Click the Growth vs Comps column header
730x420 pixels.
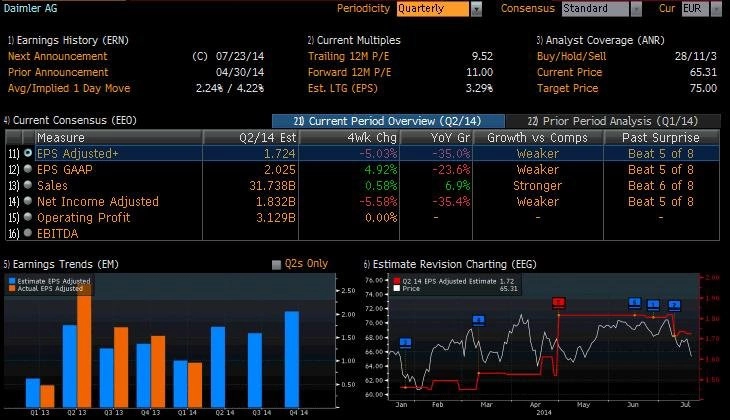pos(538,137)
